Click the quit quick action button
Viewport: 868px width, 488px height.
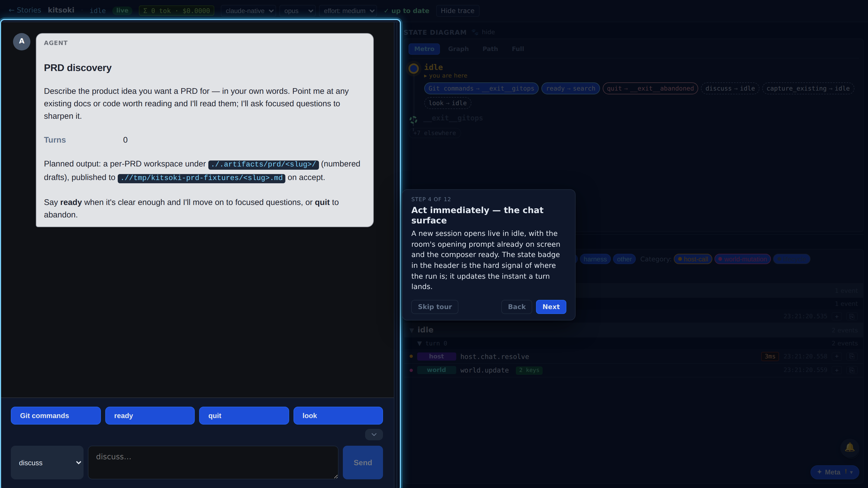[x=244, y=416]
